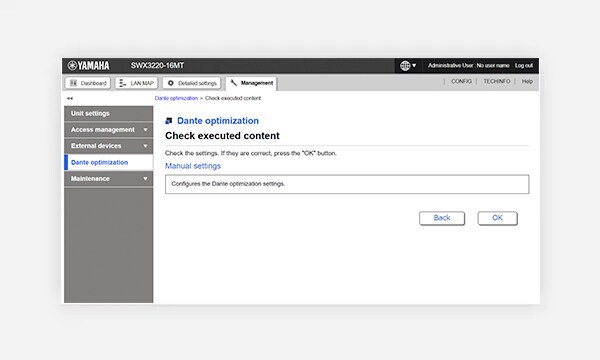Expand the Maintenance menu arrow
Screen dimensions: 600x360
coord(145,179)
